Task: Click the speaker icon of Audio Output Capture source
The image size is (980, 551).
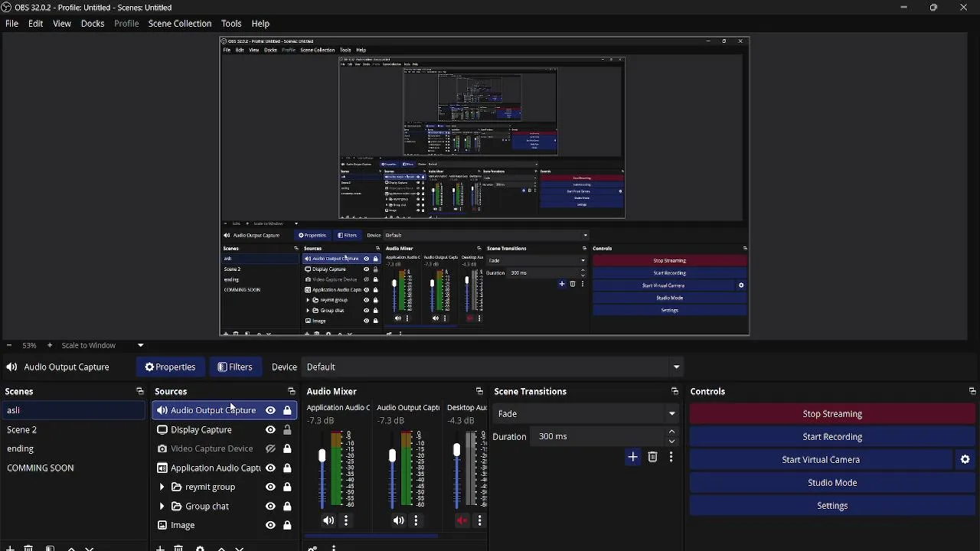Action: [162, 410]
